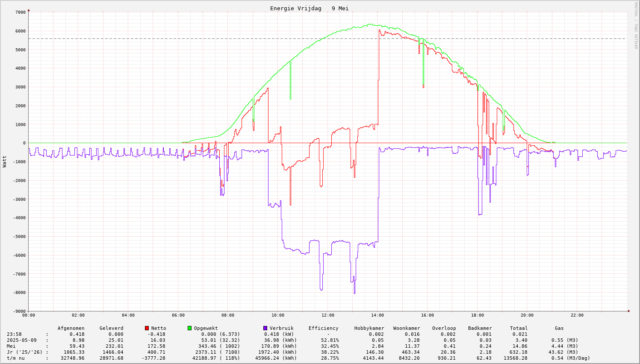Click the t/m nu row label
The width and height of the screenshot is (640, 364).
[x=16, y=358]
